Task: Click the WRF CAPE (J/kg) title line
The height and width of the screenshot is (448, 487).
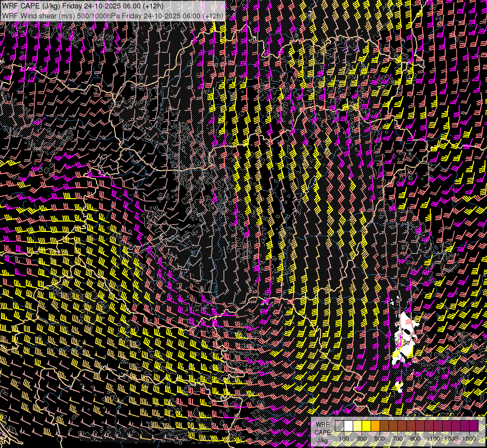Action: [x=83, y=6]
